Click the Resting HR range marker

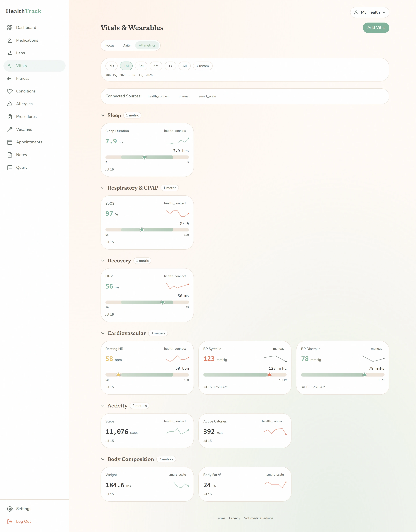tap(118, 375)
